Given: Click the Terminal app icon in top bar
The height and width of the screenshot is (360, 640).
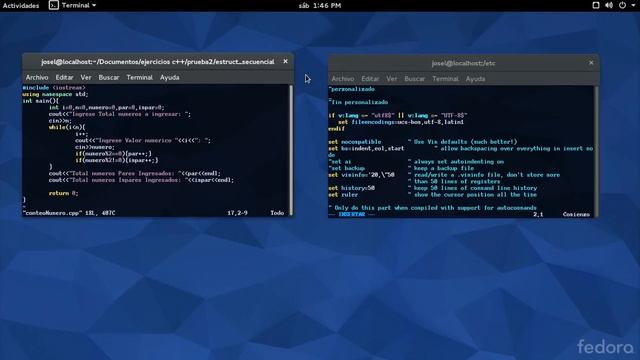Looking at the screenshot, I should (x=53, y=5).
